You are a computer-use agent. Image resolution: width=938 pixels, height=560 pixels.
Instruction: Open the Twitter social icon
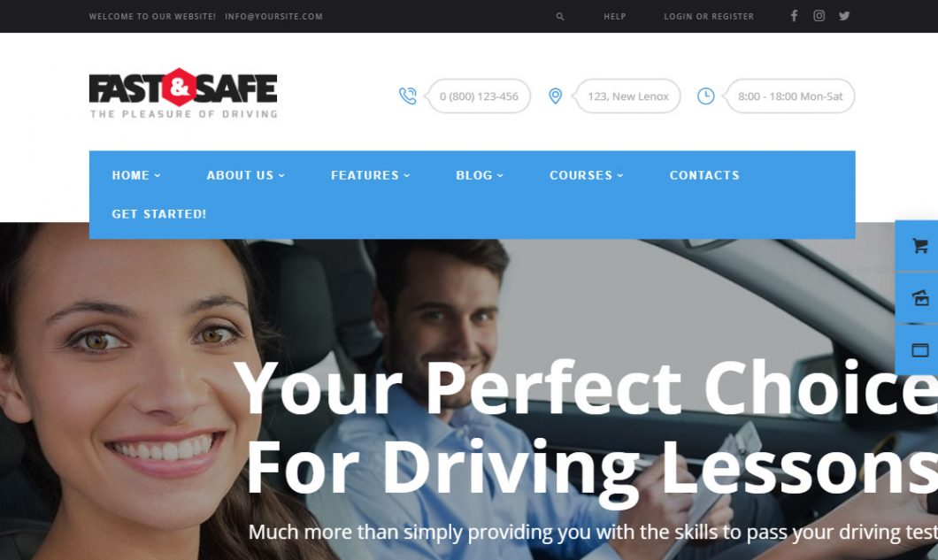(x=844, y=16)
